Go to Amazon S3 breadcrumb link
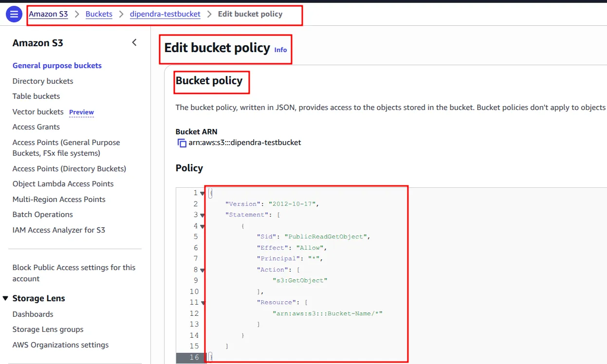Screen dimensions: 607x364 pyautogui.click(x=48, y=14)
